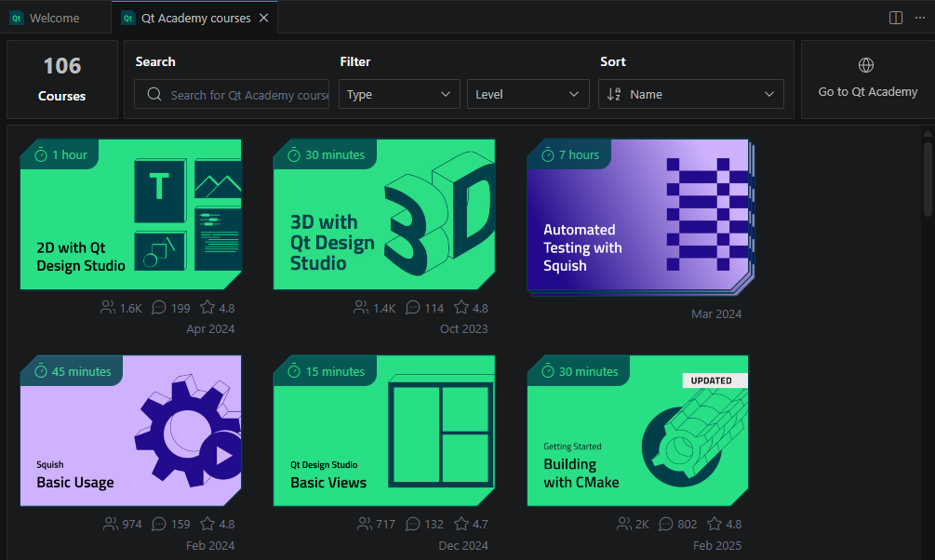Click the learners icon next to 974
Screen dimensions: 935x560
point(111,524)
